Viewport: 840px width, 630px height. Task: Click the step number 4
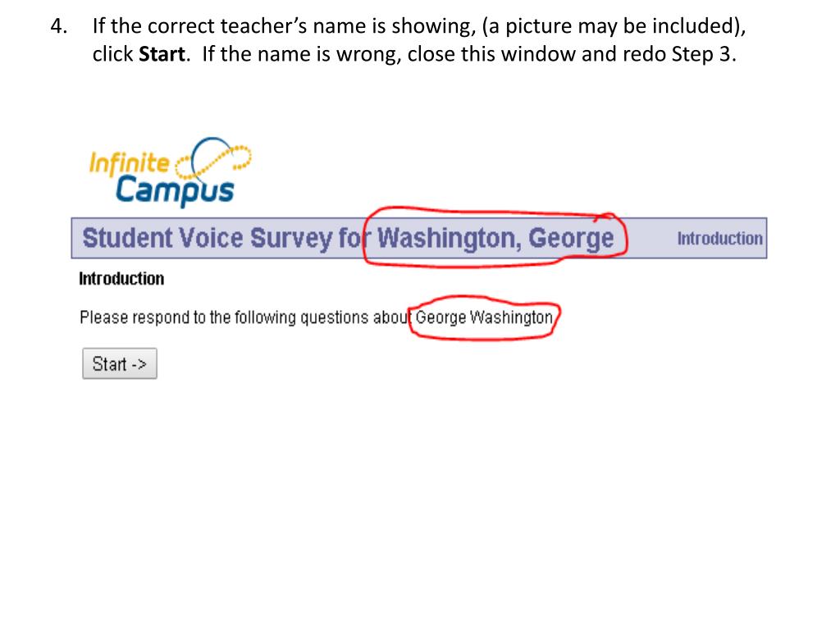click(57, 27)
